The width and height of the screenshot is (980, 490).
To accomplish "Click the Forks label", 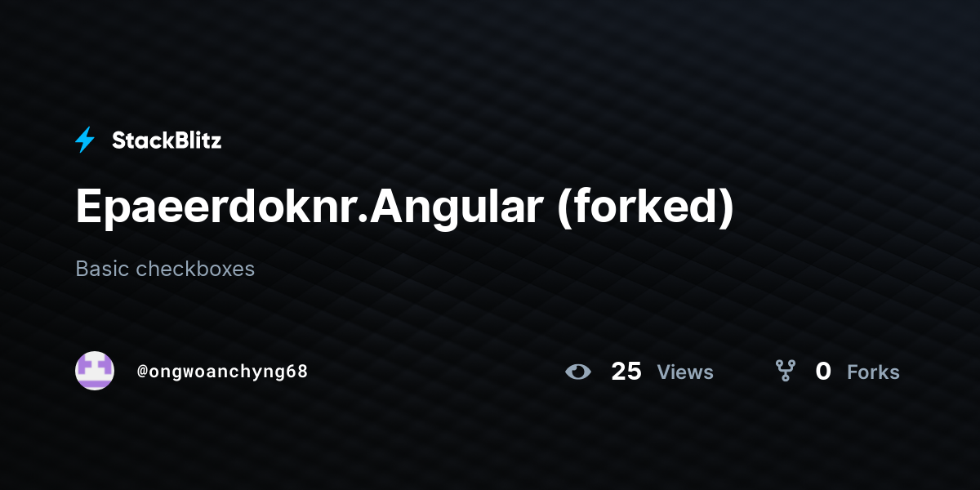I will pos(873,372).
